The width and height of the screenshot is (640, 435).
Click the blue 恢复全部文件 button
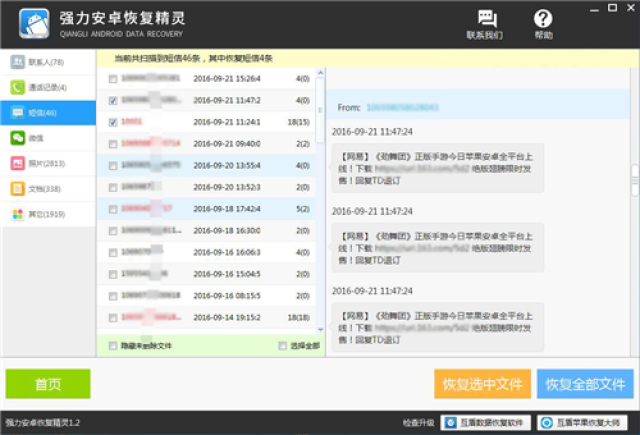pos(585,384)
